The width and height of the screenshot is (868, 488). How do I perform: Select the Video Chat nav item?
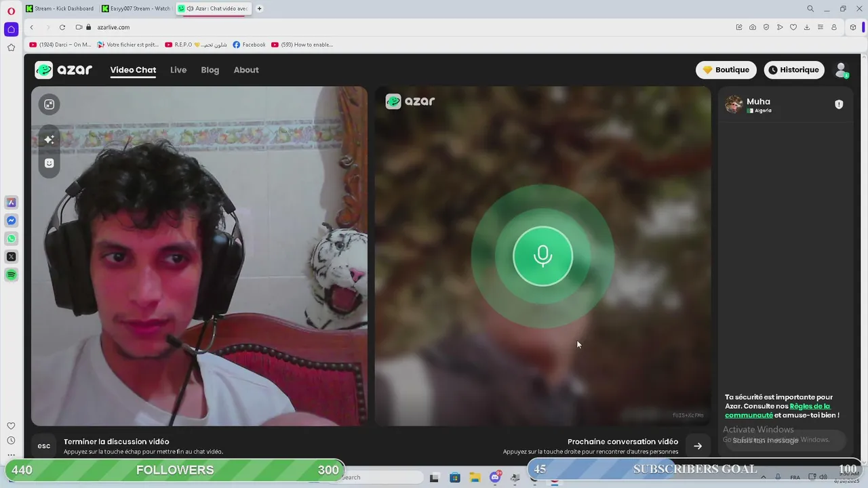pos(133,70)
